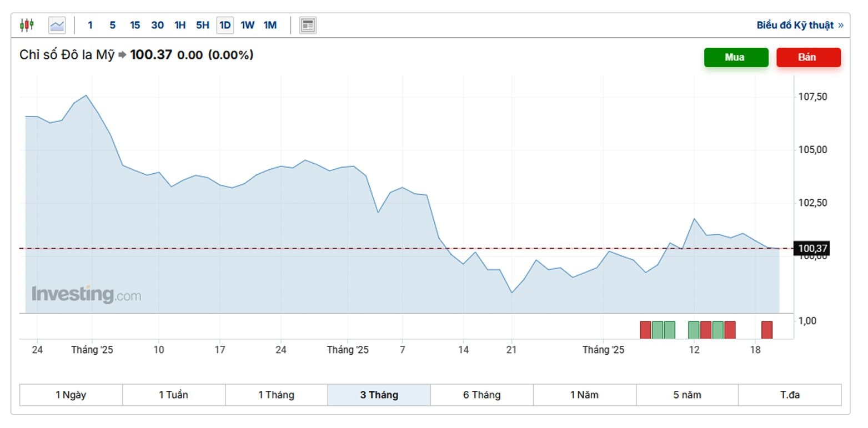The width and height of the screenshot is (868, 428).
Task: Select the 1W interval
Action: point(247,24)
